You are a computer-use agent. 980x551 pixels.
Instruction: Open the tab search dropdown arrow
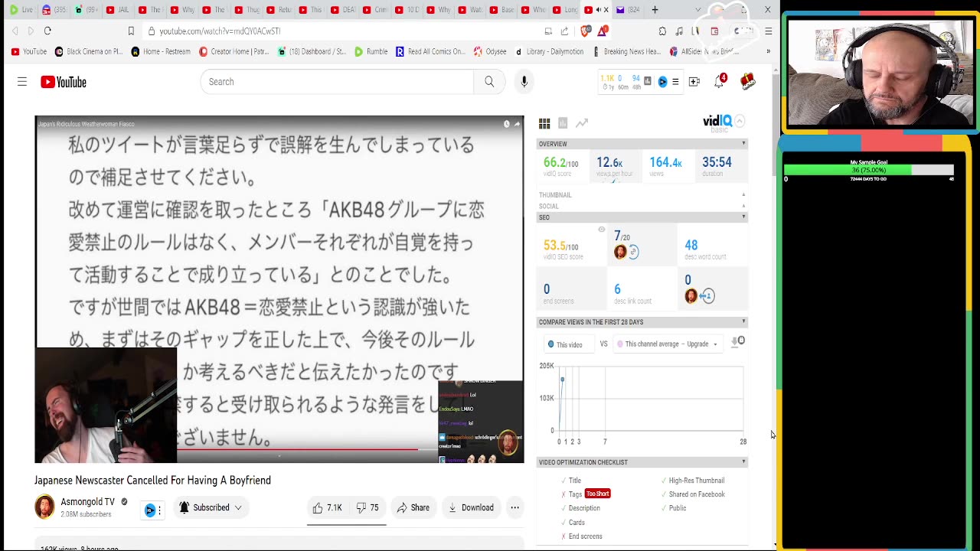pyautogui.click(x=697, y=10)
